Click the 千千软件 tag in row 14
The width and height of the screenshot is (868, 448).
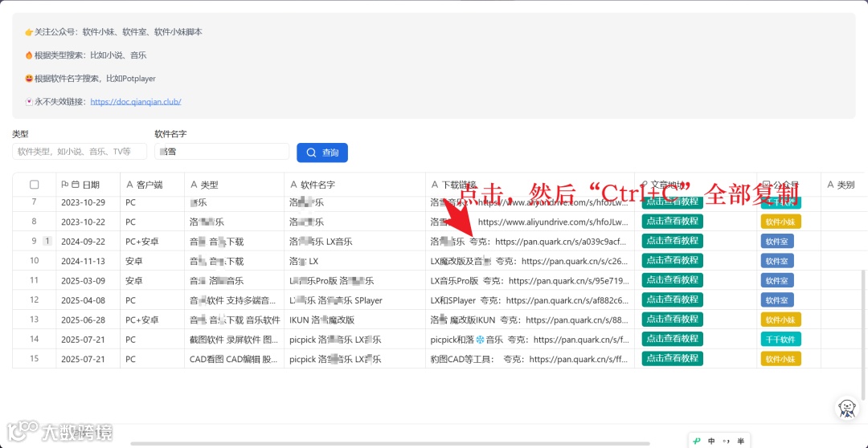click(780, 339)
